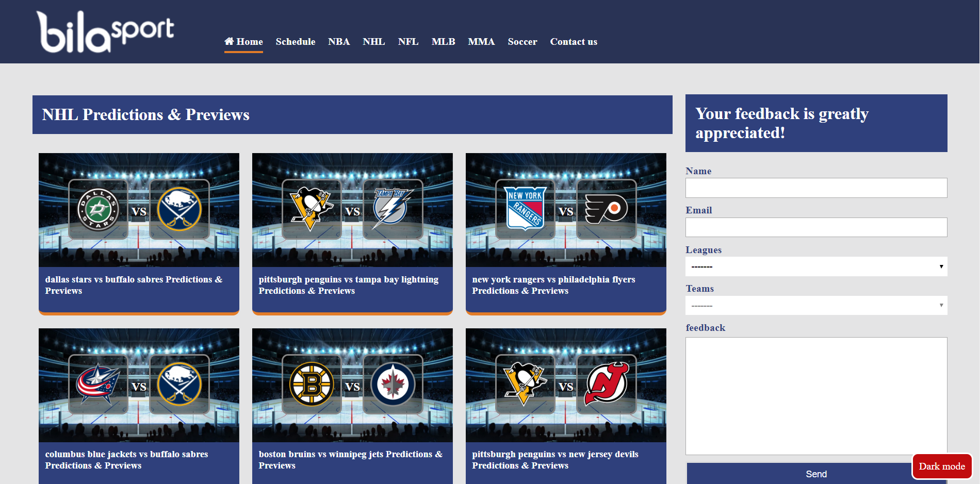
Task: Click inside the feedback text area
Action: [816, 396]
